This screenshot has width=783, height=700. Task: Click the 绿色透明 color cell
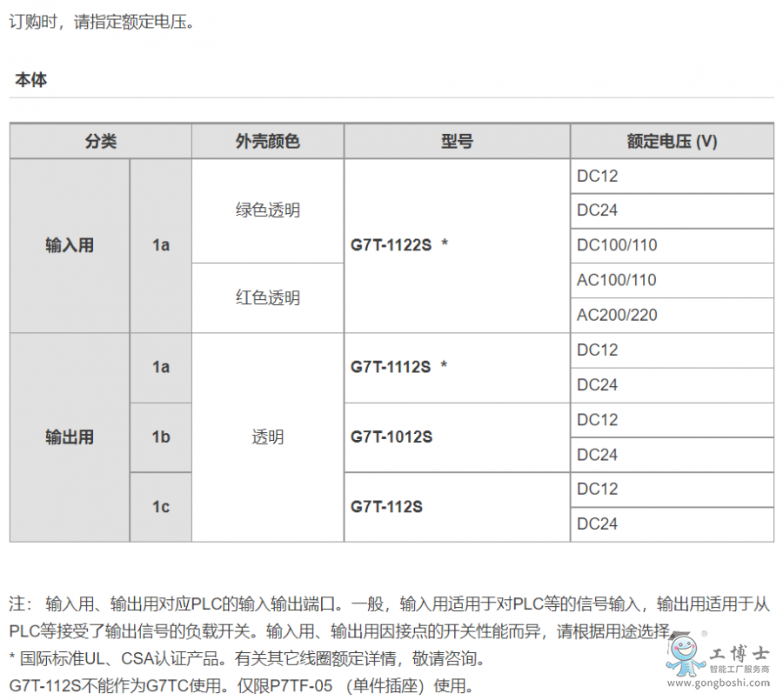(267, 210)
